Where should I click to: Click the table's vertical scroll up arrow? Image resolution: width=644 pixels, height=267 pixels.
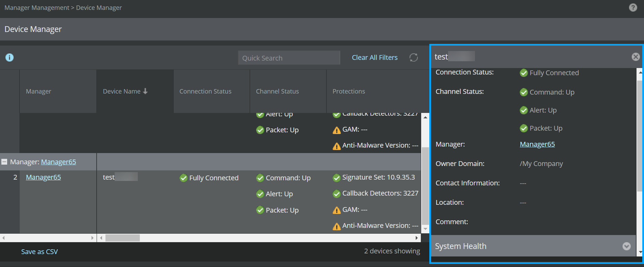[425, 117]
